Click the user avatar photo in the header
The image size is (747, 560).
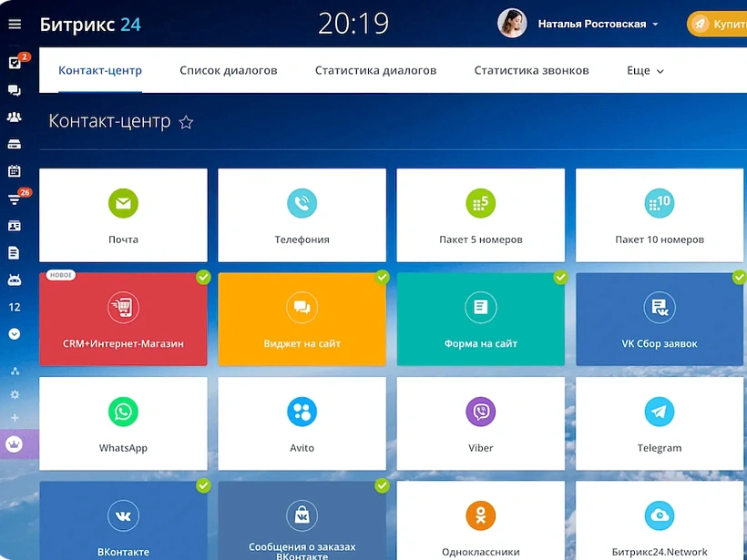(x=512, y=24)
